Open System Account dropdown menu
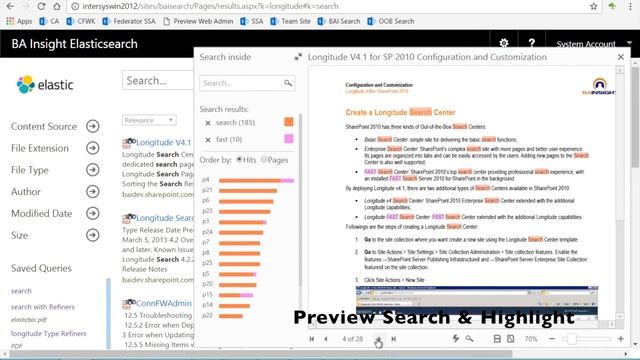Viewport: 640px width, 360px height. pos(594,44)
